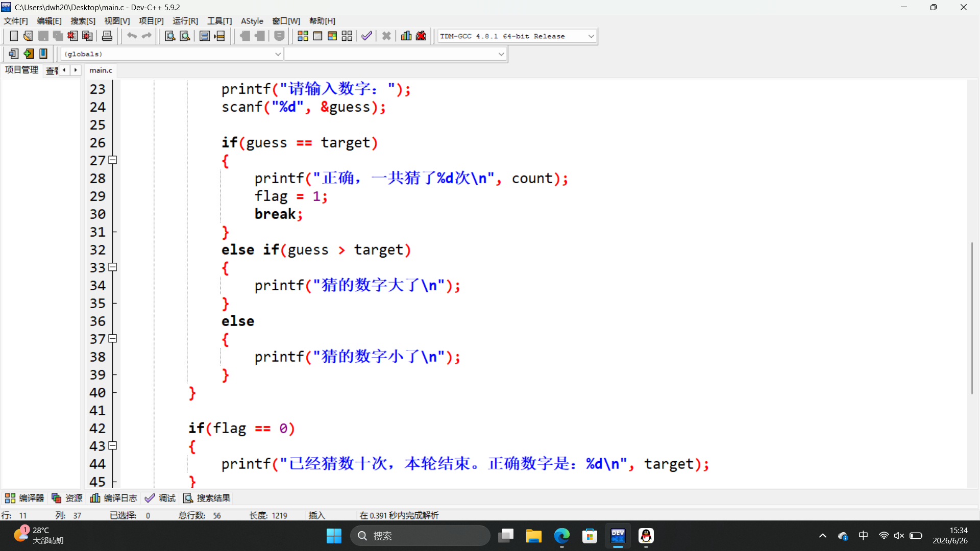Click the Undo arrow icon

coord(132,36)
